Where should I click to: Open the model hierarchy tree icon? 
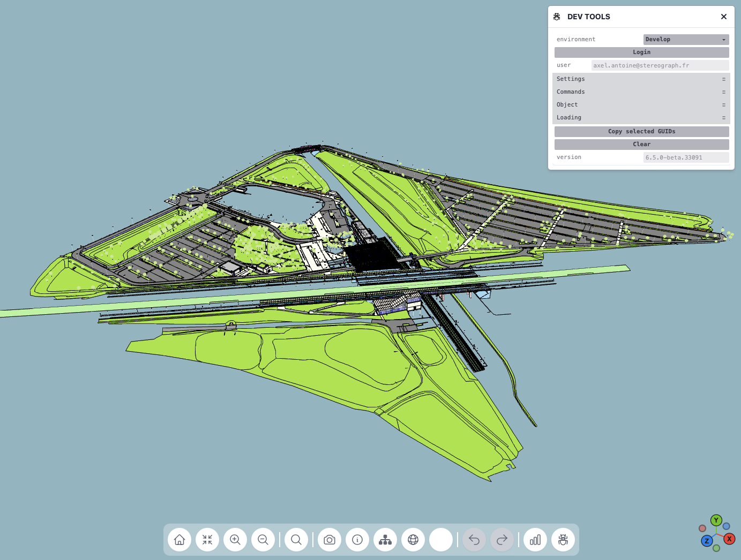(385, 540)
